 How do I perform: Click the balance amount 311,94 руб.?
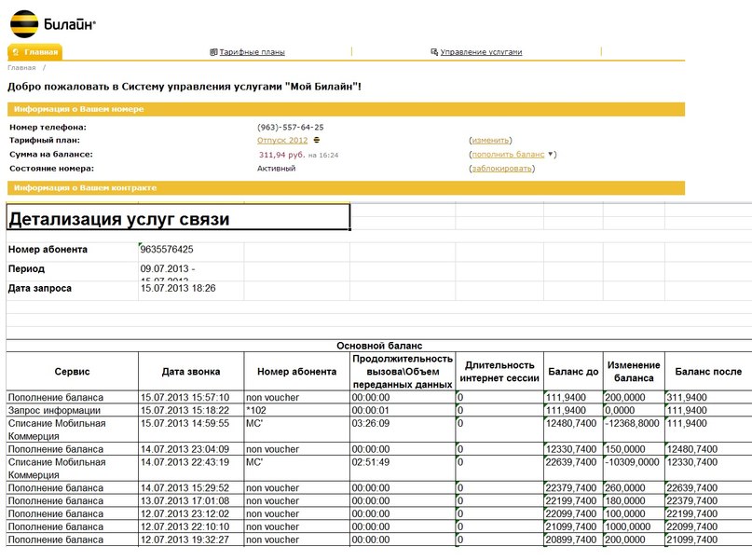tap(281, 155)
